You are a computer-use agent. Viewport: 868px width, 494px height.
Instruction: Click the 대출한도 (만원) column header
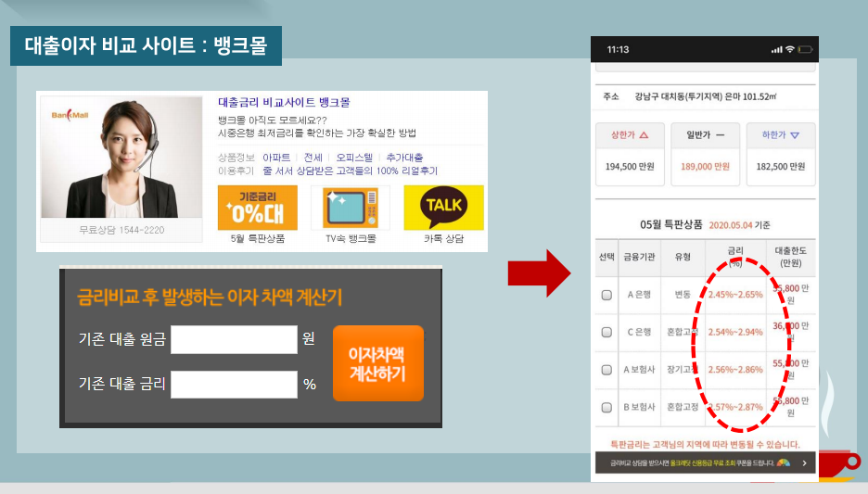[790, 257]
